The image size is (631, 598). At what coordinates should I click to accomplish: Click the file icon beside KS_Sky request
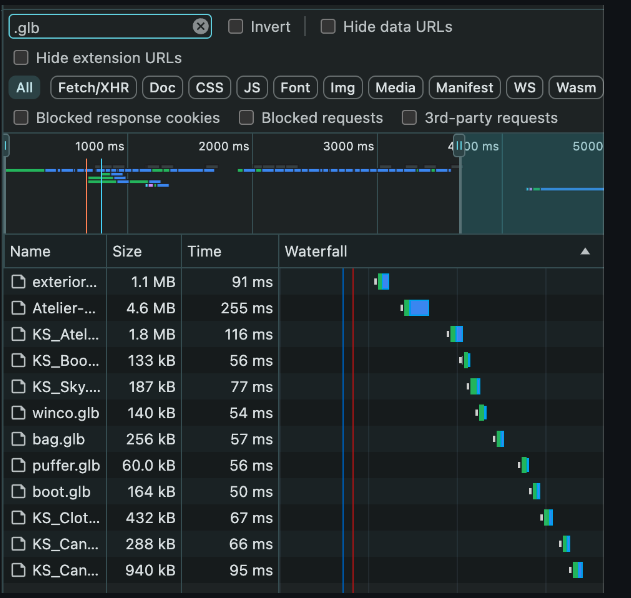pos(17,386)
